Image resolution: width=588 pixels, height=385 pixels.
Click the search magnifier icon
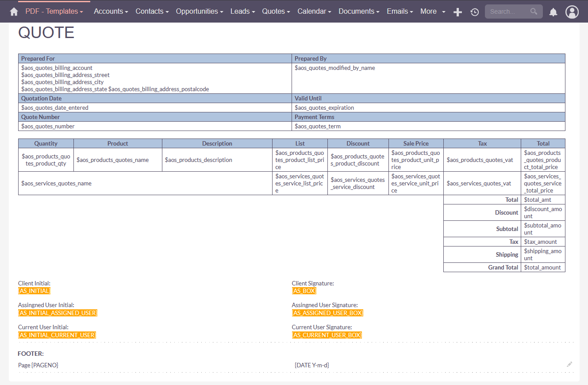pos(534,12)
